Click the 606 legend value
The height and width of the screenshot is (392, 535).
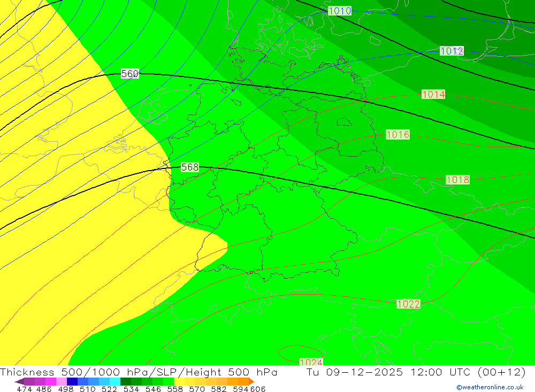click(258, 389)
